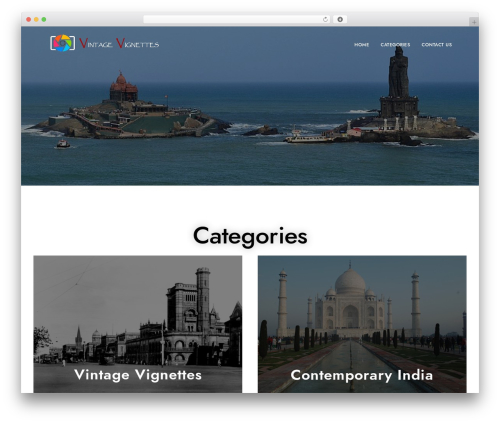Click the browser reload icon
Image resolution: width=500 pixels, height=423 pixels.
coord(325,19)
